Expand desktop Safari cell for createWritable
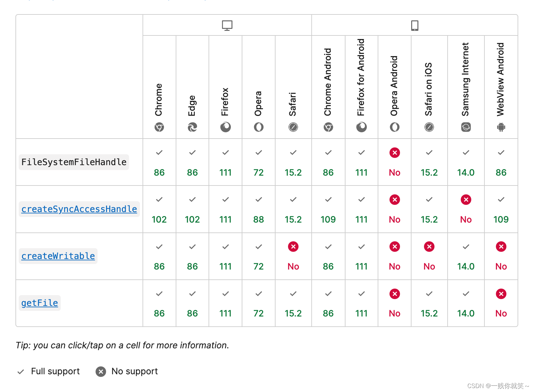Screen dimensions: 534x392 [293, 256]
